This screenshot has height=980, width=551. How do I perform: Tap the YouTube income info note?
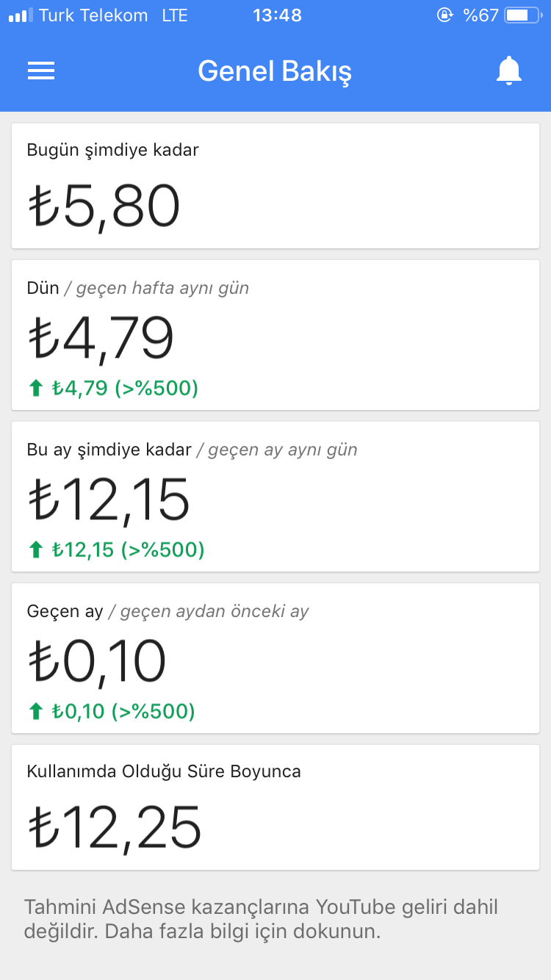(x=261, y=918)
